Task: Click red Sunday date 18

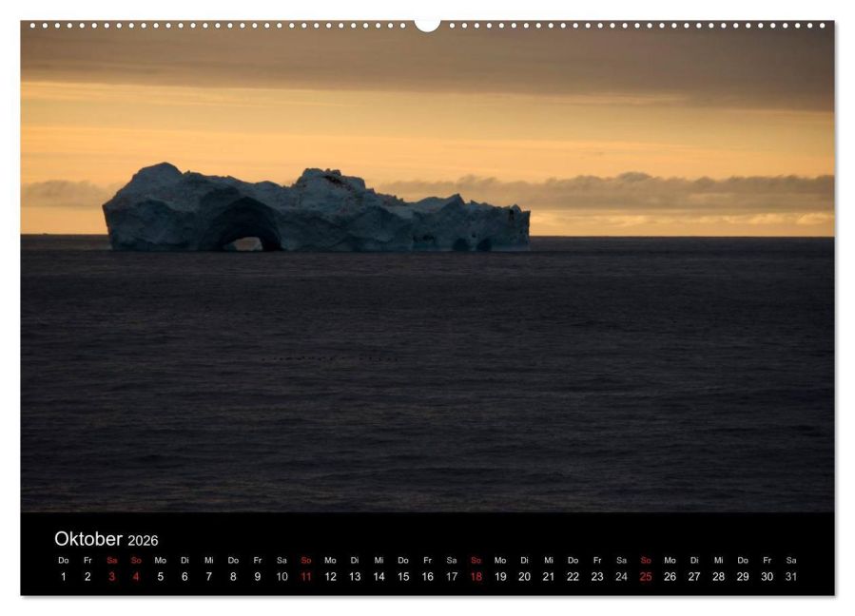Action: click(x=476, y=577)
